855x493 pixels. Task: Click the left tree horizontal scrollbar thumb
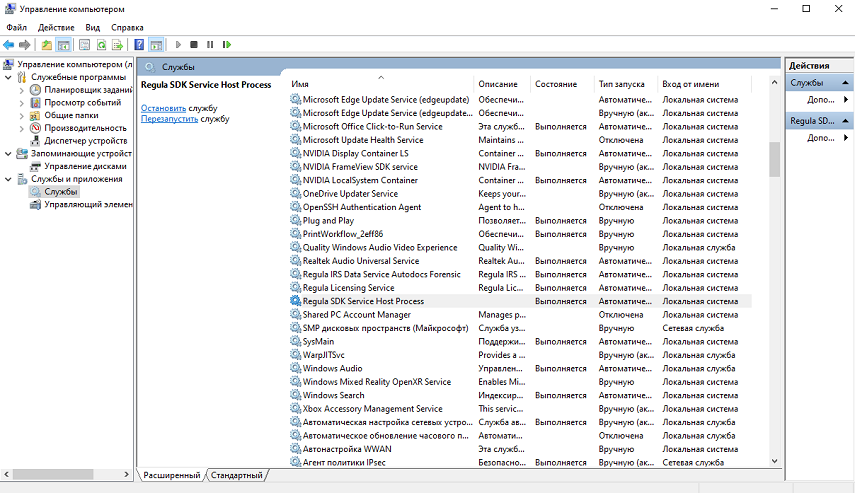tap(53, 474)
